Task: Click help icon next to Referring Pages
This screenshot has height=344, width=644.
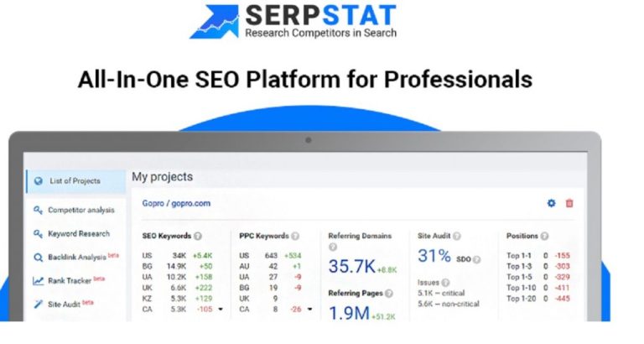Action: point(389,294)
